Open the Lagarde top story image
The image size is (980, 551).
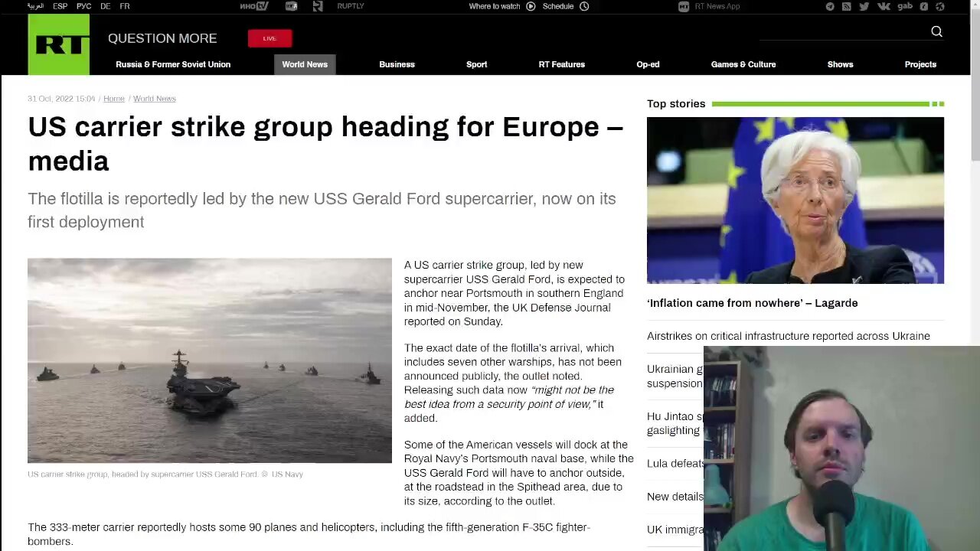pyautogui.click(x=795, y=201)
